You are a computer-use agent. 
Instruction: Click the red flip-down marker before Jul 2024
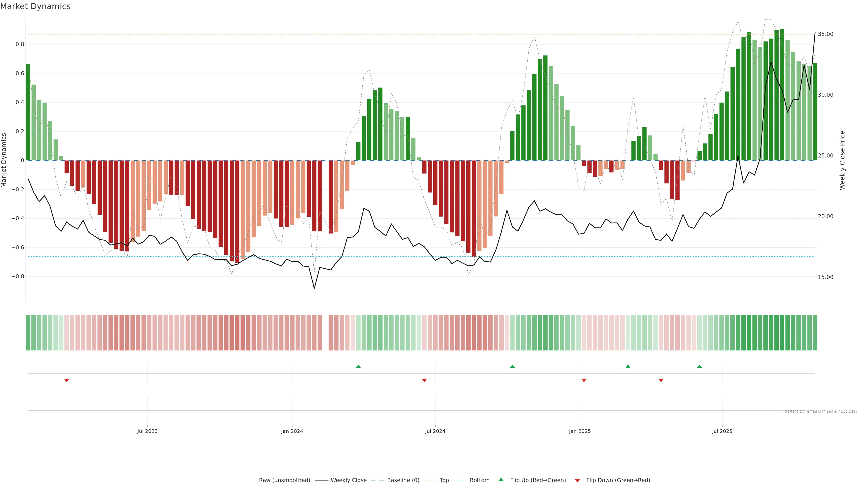pos(424,380)
